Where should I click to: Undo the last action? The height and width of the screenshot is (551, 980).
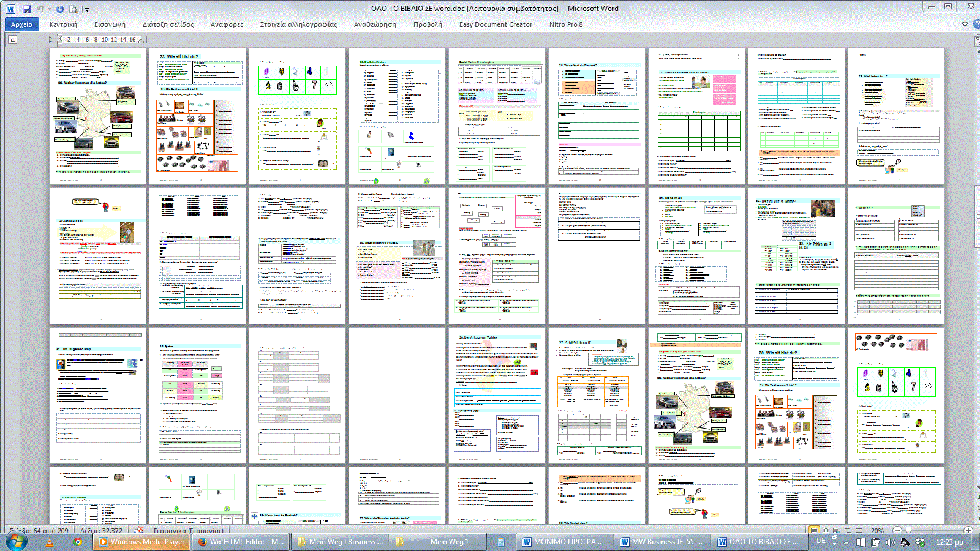pos(40,9)
